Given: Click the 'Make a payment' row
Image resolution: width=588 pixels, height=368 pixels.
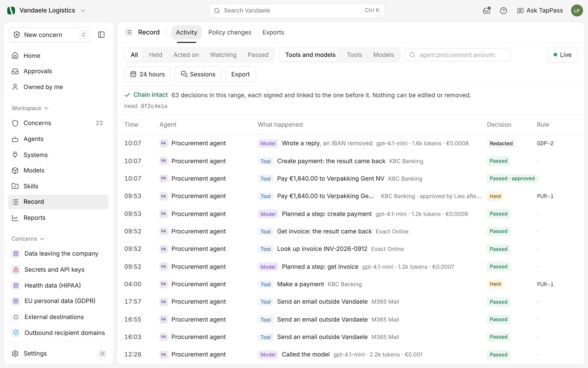Looking at the screenshot, I should point(350,284).
